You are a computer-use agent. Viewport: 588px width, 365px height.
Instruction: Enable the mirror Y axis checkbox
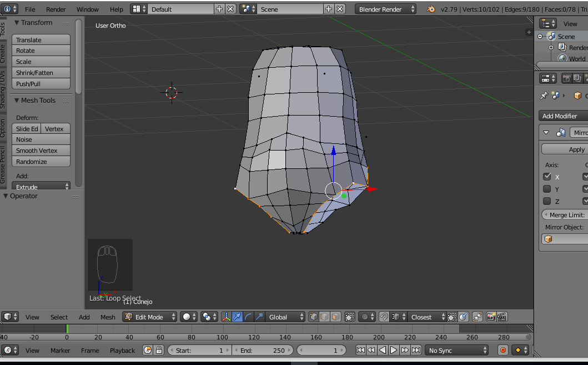[547, 189]
